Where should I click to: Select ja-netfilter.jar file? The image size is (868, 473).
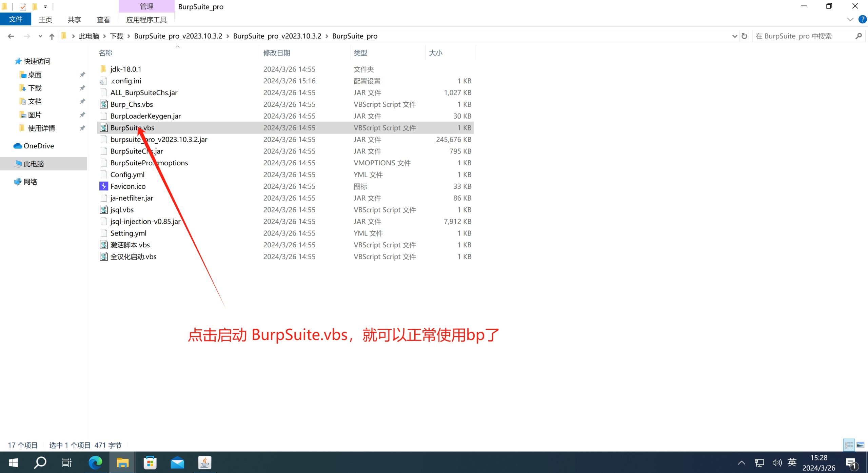pos(132,198)
